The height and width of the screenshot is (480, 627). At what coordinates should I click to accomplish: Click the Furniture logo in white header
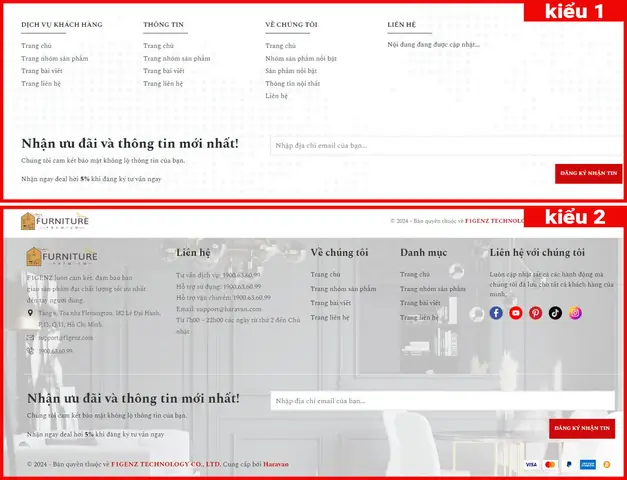tap(55, 221)
